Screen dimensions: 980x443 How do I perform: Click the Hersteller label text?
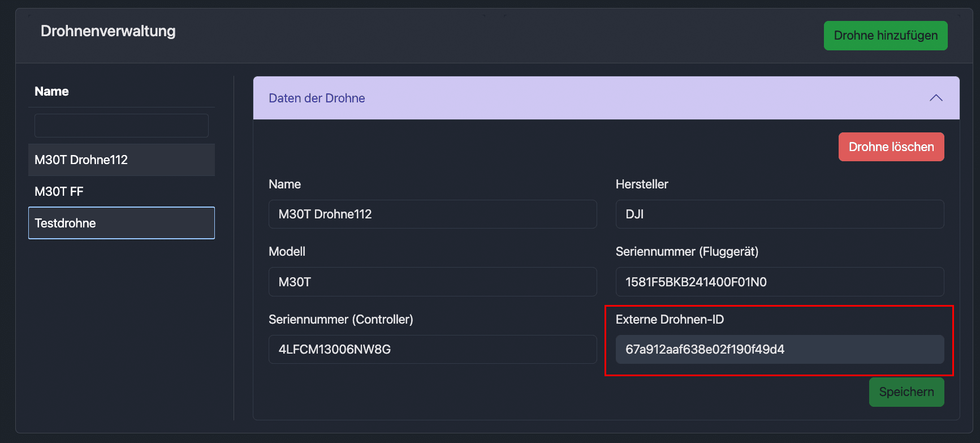tap(642, 184)
